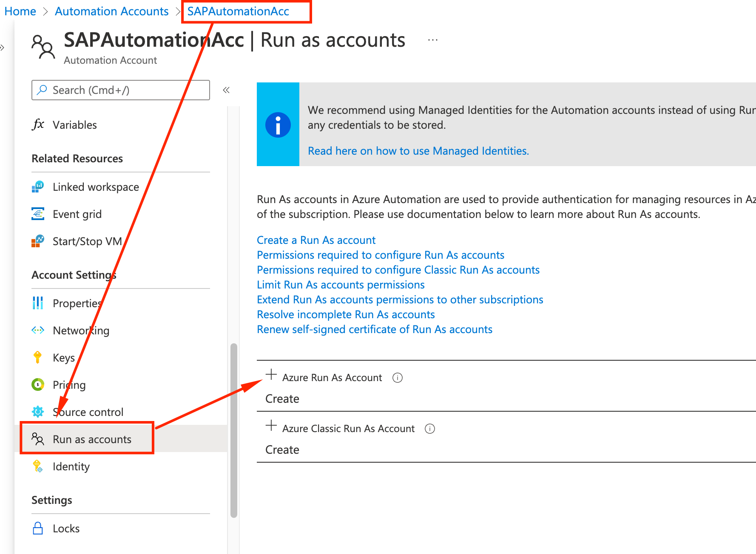Click the blue information banner icon

tap(278, 125)
